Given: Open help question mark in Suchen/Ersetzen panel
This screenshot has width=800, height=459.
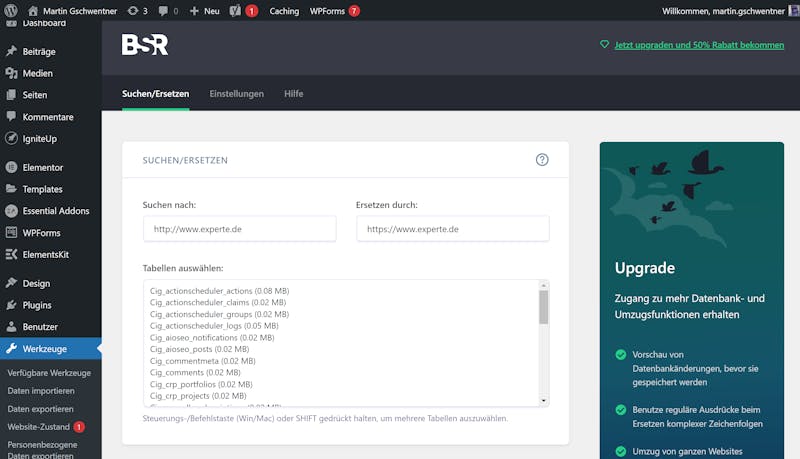Looking at the screenshot, I should click(x=542, y=160).
